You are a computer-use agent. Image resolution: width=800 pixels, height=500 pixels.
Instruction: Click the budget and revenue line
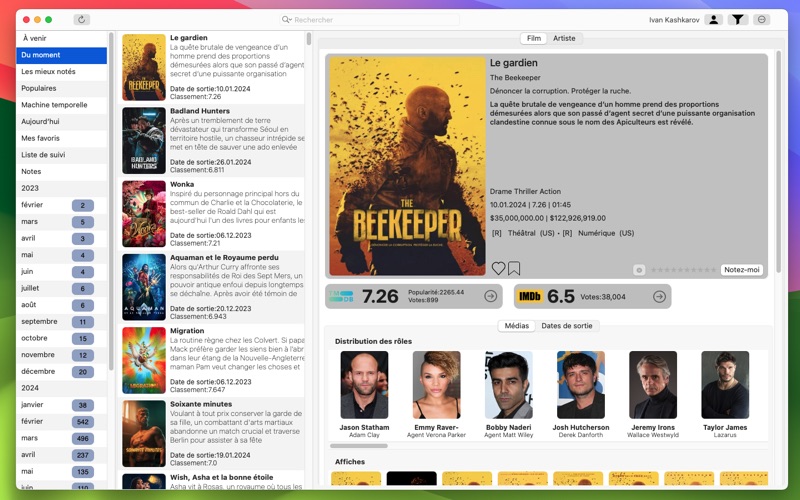click(x=547, y=218)
